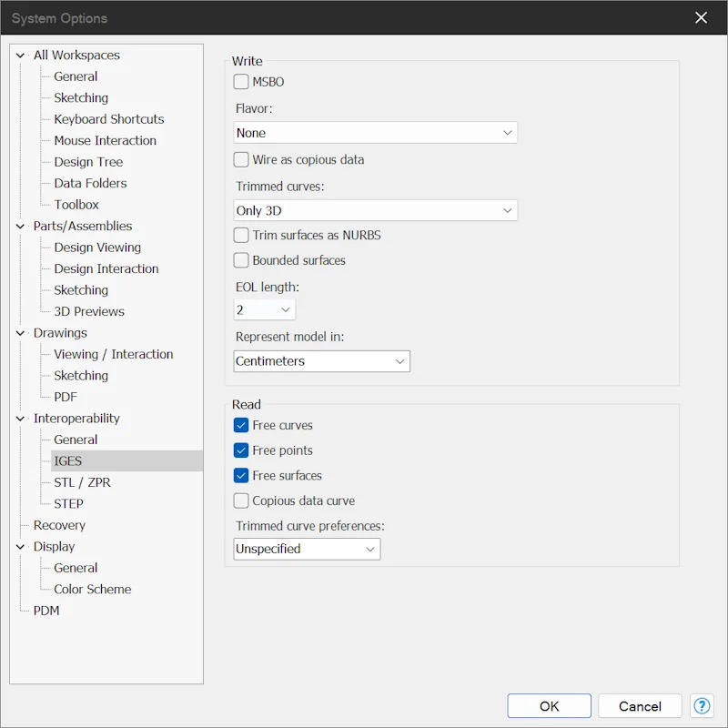Image resolution: width=728 pixels, height=728 pixels.
Task: Click the OK button
Action: tap(550, 706)
